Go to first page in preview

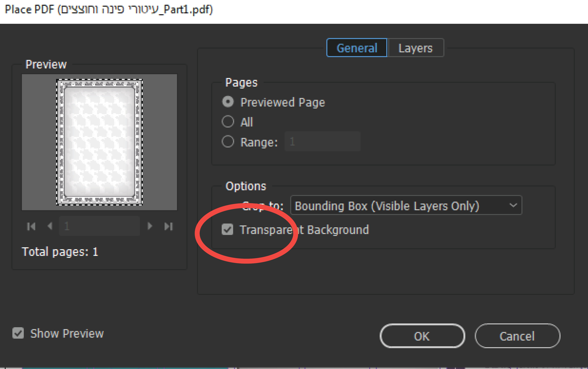tap(31, 226)
